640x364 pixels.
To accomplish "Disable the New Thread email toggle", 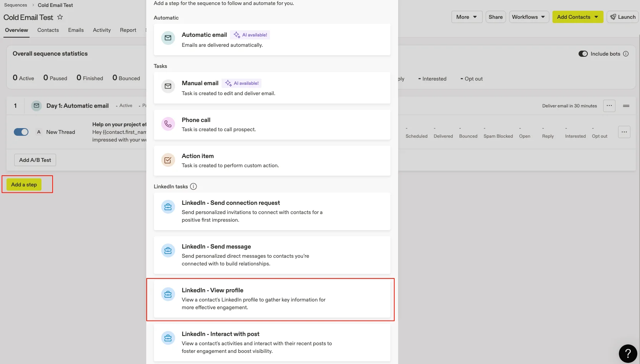I will tap(21, 132).
